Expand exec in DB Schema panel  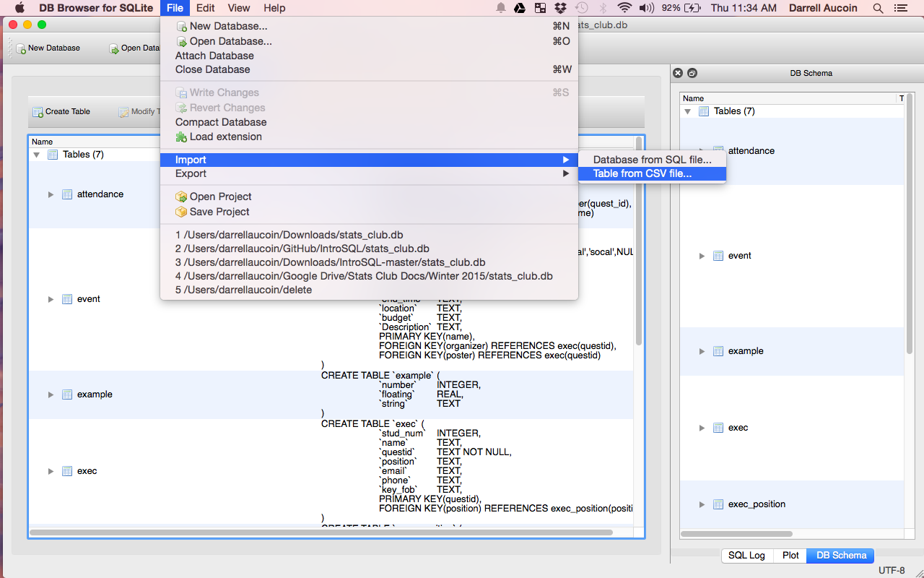coord(702,428)
